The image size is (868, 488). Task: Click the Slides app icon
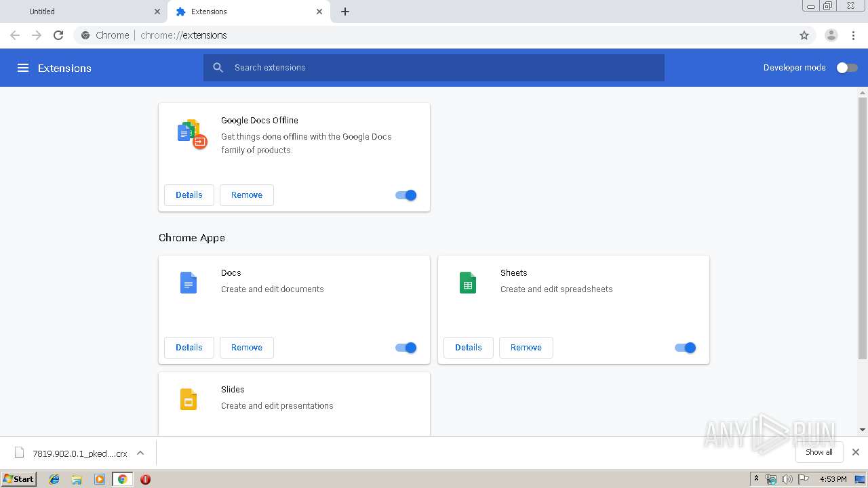click(189, 399)
